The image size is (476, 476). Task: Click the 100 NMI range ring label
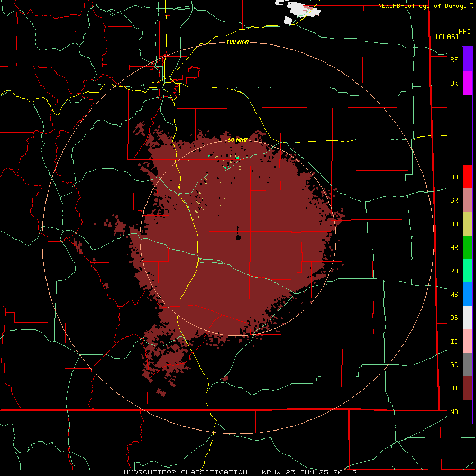tap(237, 42)
